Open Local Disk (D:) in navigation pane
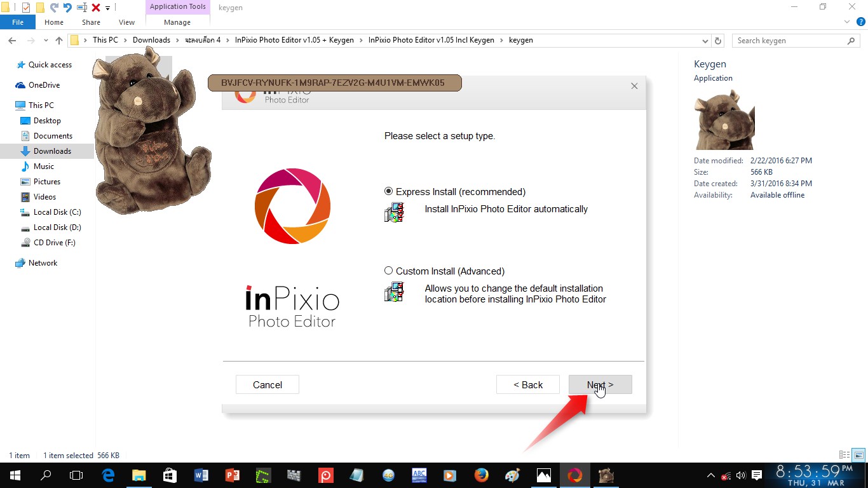The image size is (868, 488). coord(57,227)
